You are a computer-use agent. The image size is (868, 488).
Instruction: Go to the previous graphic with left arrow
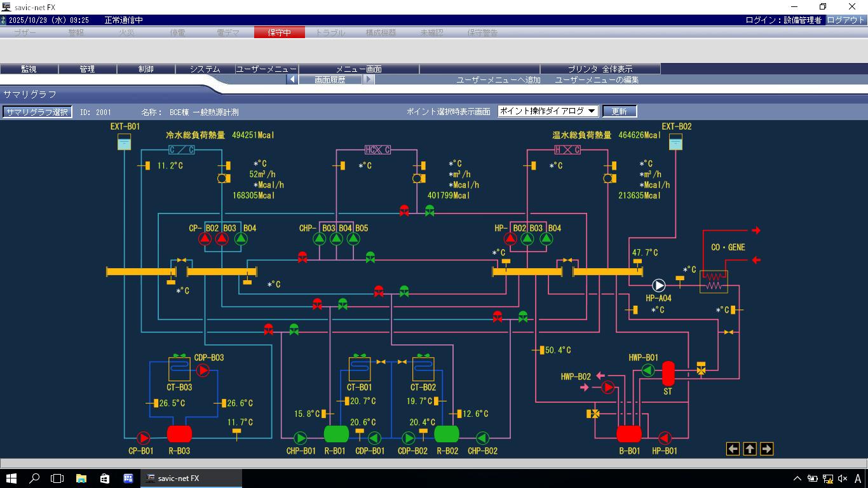pos(733,449)
